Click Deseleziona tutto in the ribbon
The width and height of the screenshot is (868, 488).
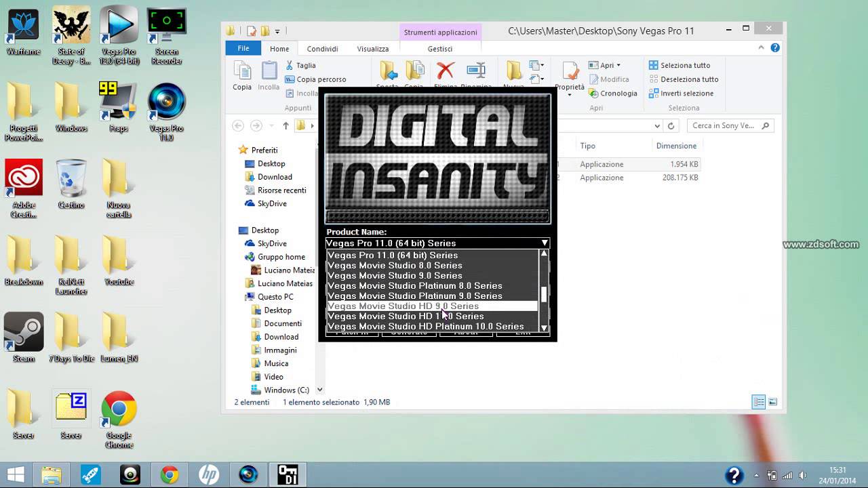[x=684, y=79]
